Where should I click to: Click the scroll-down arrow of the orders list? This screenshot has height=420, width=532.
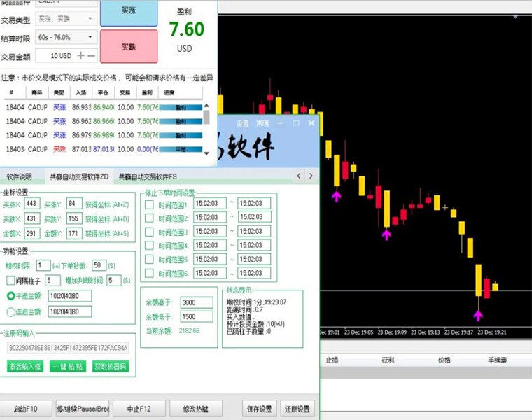[206, 154]
